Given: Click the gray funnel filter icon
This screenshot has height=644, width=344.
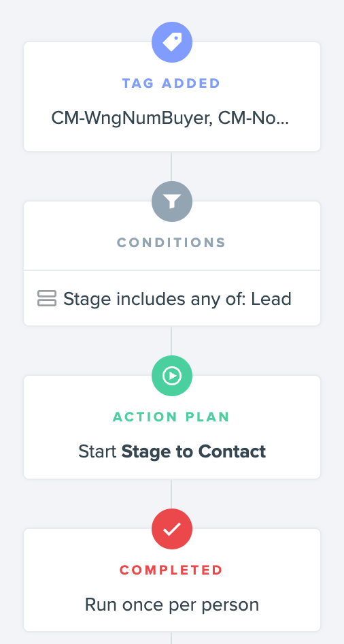Looking at the screenshot, I should point(172,202).
